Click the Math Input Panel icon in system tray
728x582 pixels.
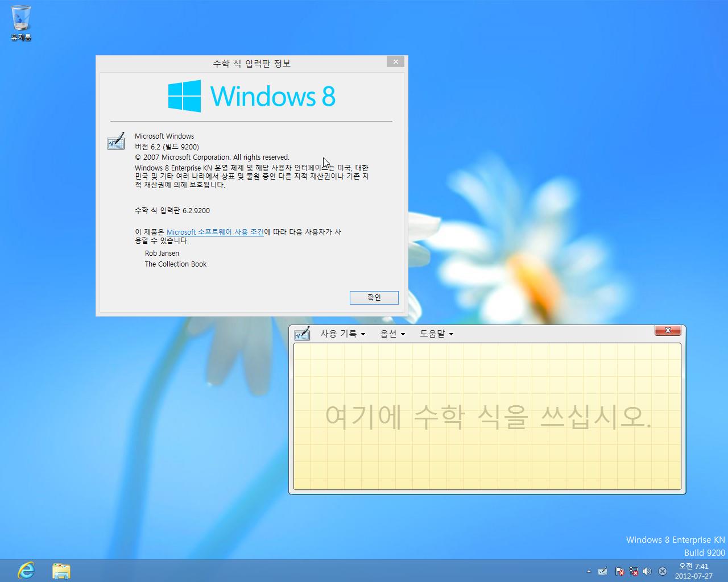click(x=603, y=571)
